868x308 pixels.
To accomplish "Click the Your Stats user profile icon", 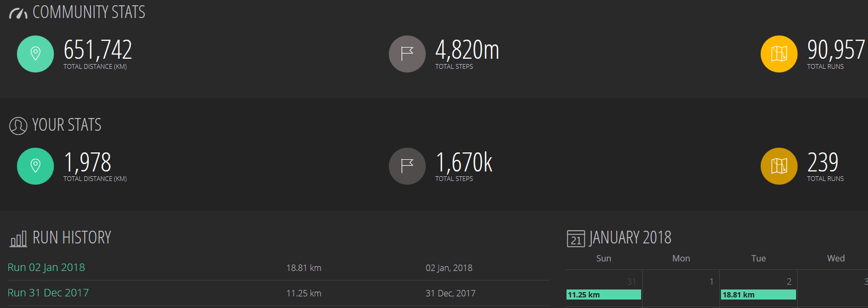I will [19, 126].
